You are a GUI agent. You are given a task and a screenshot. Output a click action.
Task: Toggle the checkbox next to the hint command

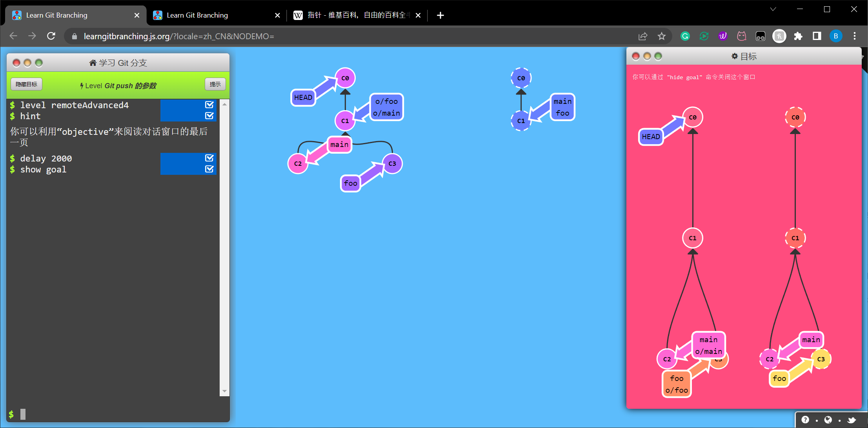tap(209, 116)
